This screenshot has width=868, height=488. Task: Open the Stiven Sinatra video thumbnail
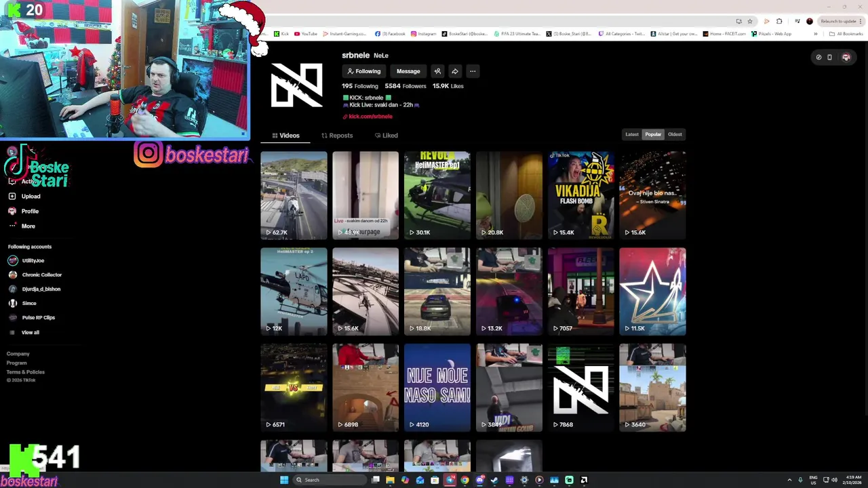click(x=652, y=195)
